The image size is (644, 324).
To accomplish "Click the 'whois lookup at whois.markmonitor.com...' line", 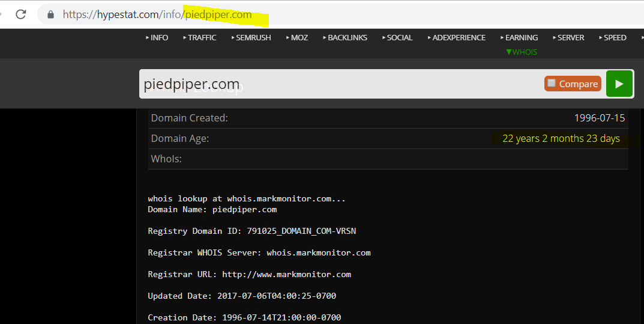I will tap(247, 198).
